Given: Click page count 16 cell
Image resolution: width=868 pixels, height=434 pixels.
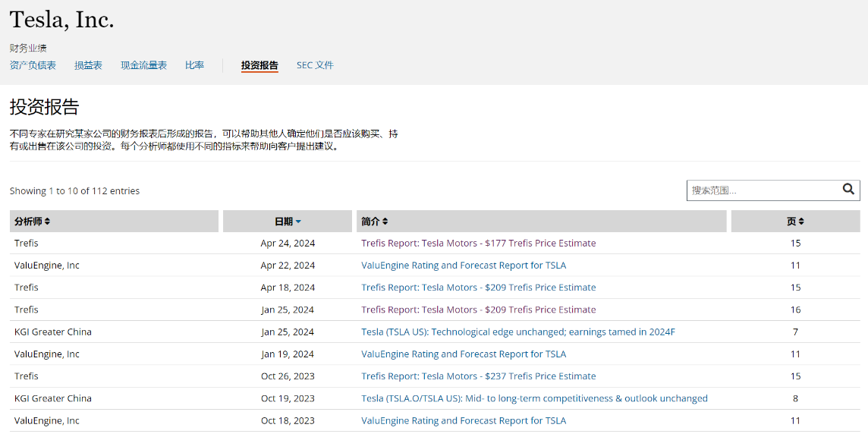Looking at the screenshot, I should tap(795, 310).
